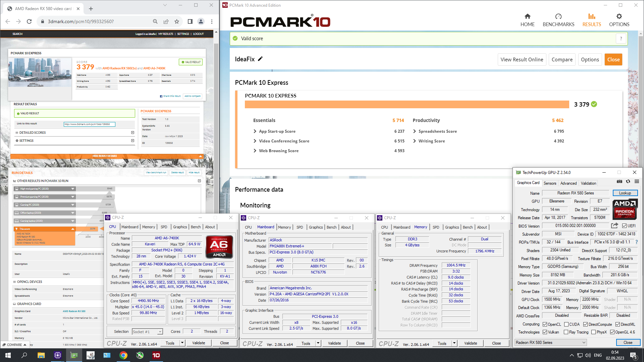The image size is (644, 362).
Task: Open the OPTIONS gear in PCMark 10
Action: 619,20
